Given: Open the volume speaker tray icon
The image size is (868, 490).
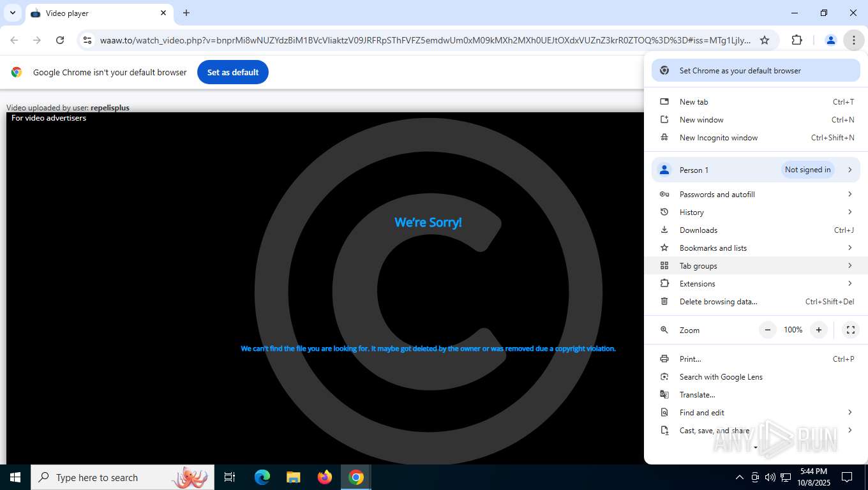Looking at the screenshot, I should tap(770, 477).
